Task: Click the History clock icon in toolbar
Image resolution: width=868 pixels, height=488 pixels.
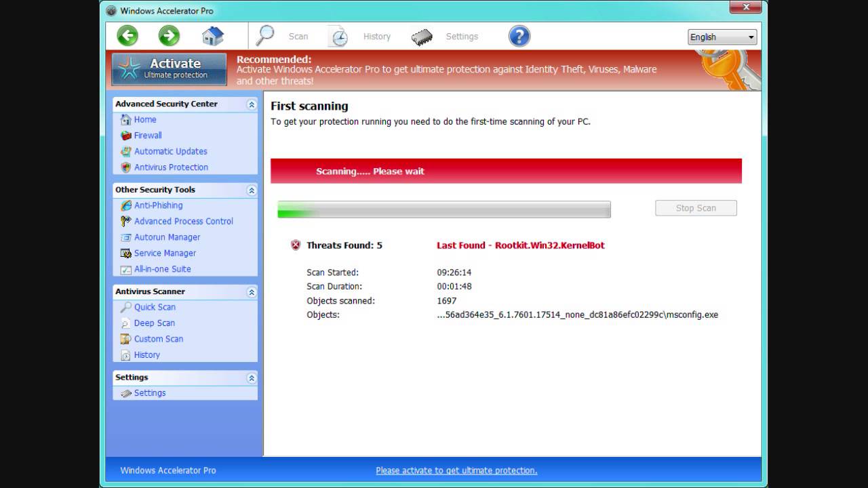Action: click(338, 37)
